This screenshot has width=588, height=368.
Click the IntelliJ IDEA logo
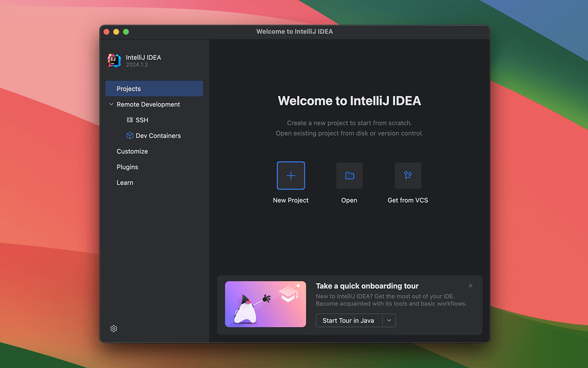pyautogui.click(x=114, y=61)
